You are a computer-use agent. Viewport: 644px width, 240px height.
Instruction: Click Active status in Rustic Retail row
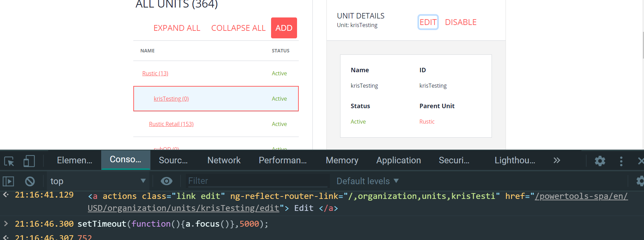pos(279,124)
